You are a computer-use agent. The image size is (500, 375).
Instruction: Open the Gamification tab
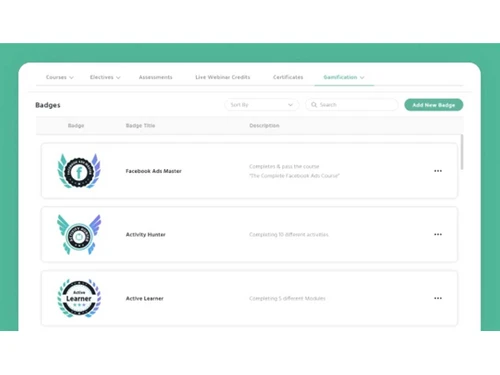point(344,77)
